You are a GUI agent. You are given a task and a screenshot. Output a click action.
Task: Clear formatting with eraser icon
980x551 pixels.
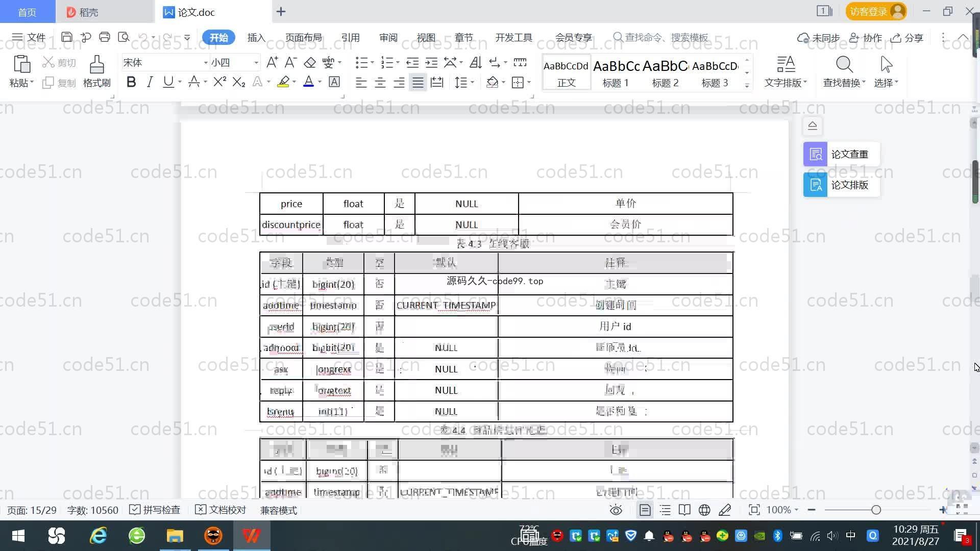[x=310, y=62]
